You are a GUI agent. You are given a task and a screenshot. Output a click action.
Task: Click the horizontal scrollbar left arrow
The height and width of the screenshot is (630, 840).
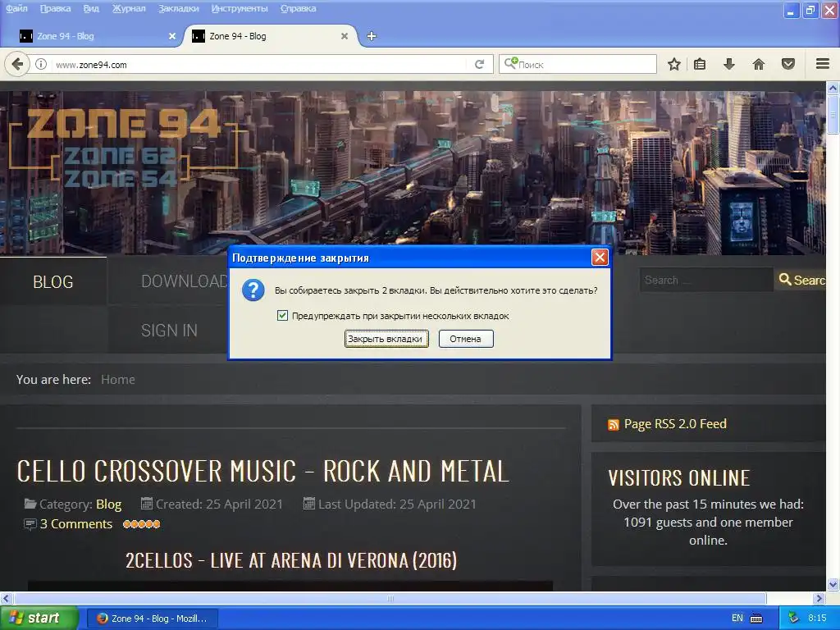[6, 598]
